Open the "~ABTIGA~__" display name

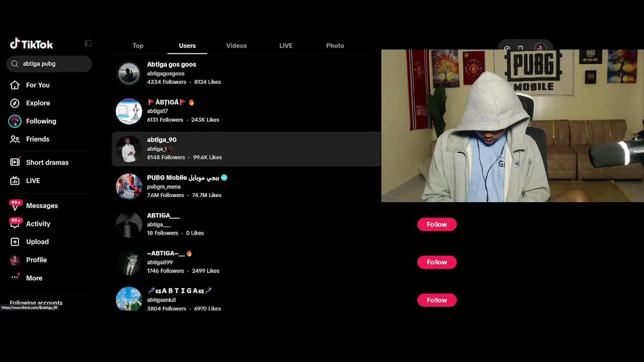click(166, 253)
